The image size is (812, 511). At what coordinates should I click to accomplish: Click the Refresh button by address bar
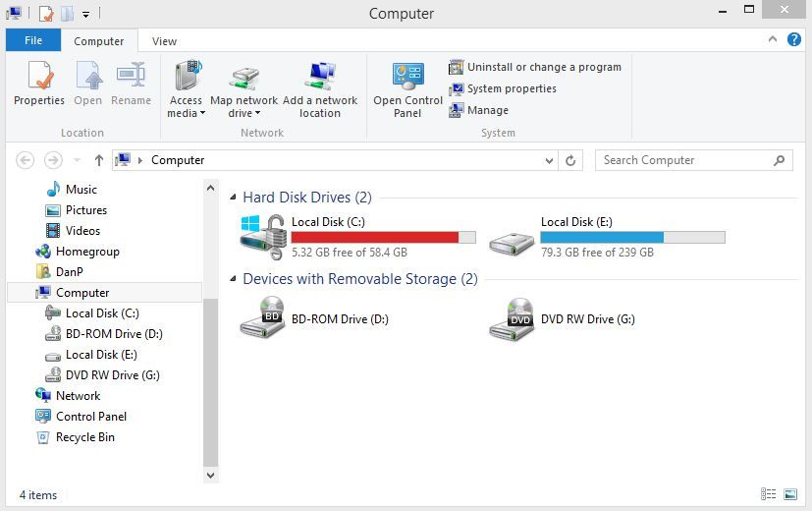tap(571, 160)
